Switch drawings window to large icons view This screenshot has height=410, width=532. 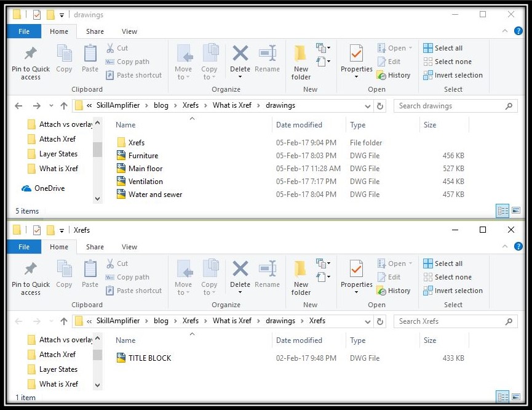coord(516,211)
